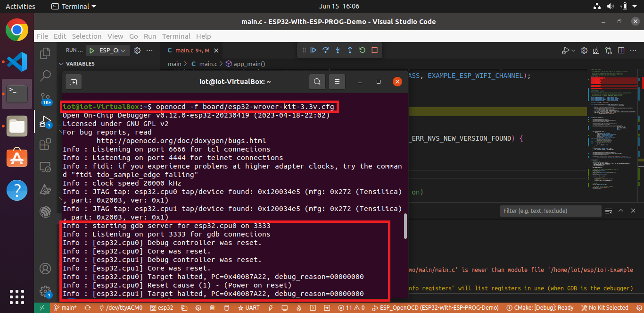
Task: Open launch.json via gear next to ESP_O config
Action: [137, 50]
